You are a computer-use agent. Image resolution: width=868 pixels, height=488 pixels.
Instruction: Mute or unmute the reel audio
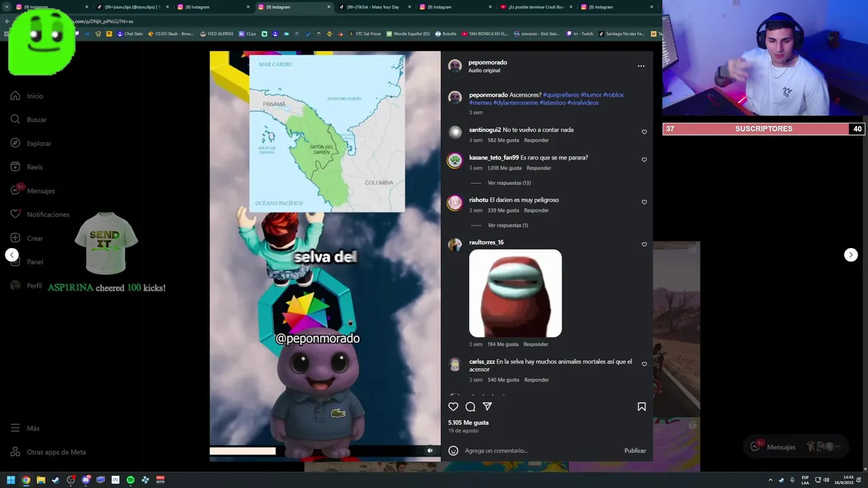429,450
